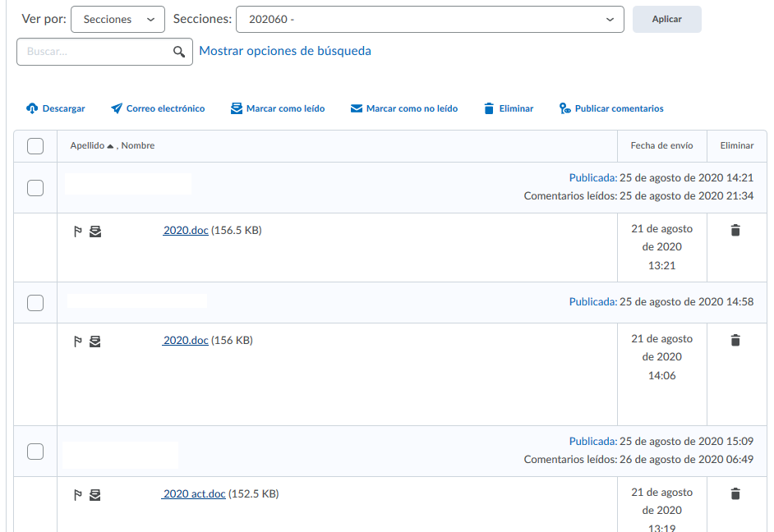
Task: Click the Eliminar trash icon in toolbar
Action: pyautogui.click(x=489, y=108)
